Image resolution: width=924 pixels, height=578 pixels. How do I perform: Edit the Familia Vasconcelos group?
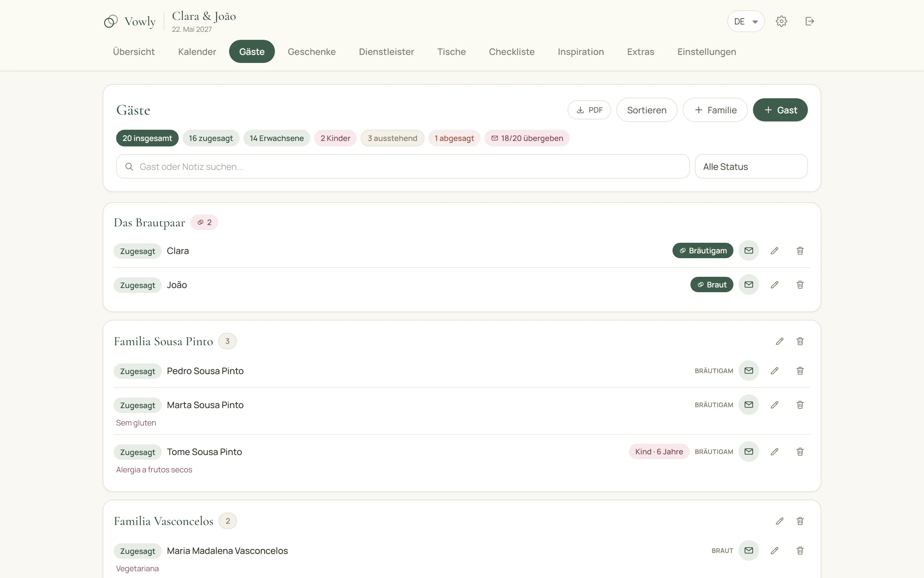pyautogui.click(x=779, y=521)
